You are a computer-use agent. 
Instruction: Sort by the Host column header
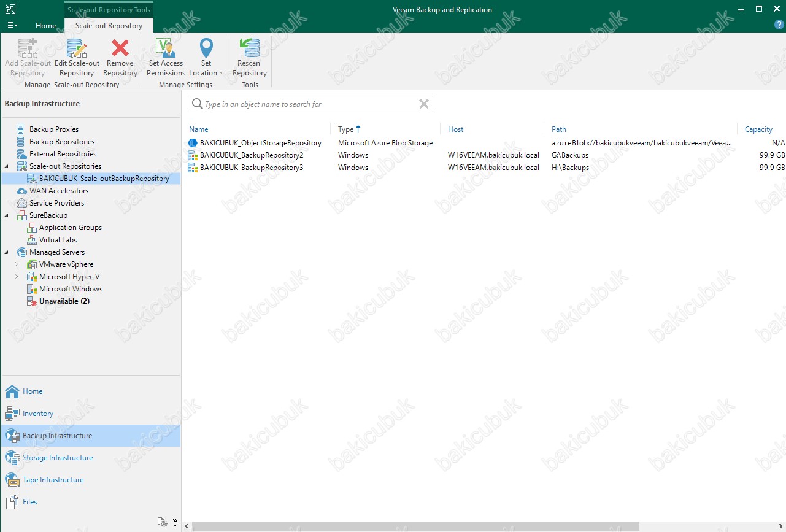(456, 129)
